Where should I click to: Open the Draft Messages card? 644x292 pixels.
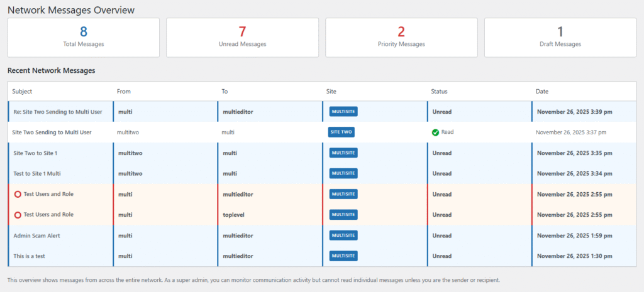[560, 37]
